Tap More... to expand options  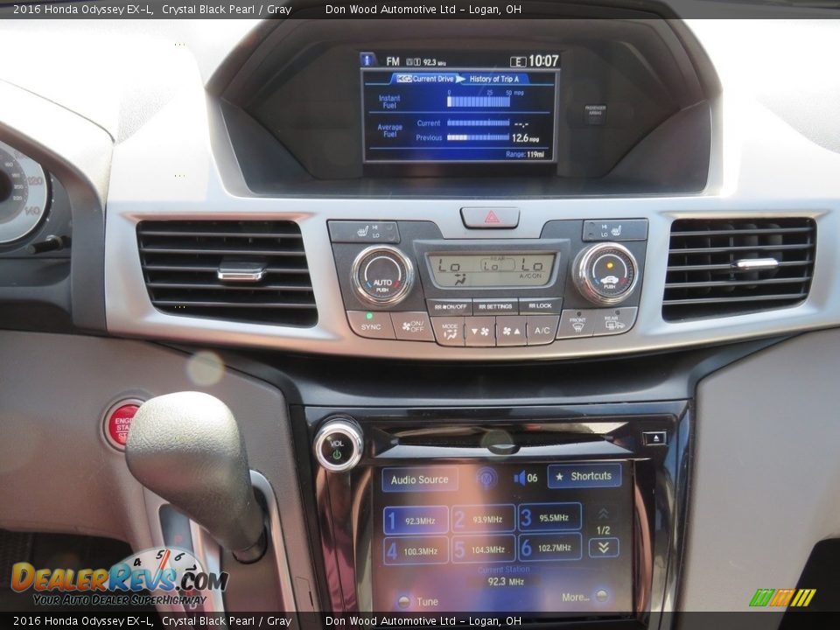[x=576, y=597]
